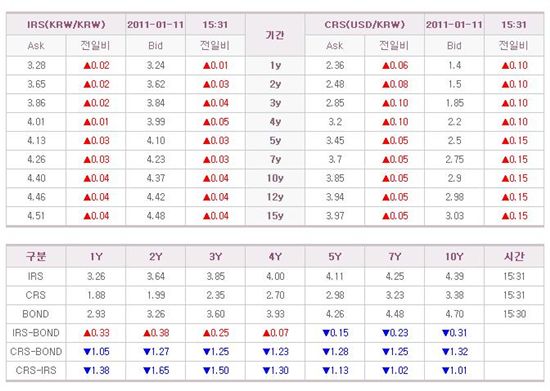This screenshot has width=550, height=391.
Task: Click red up arrow beside 10y IRS Ask 0.04
Action: (x=87, y=178)
